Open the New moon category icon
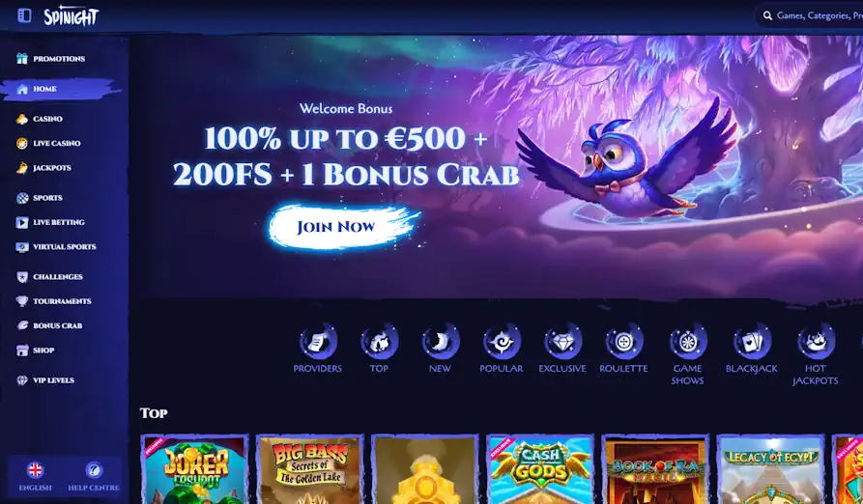 point(440,342)
